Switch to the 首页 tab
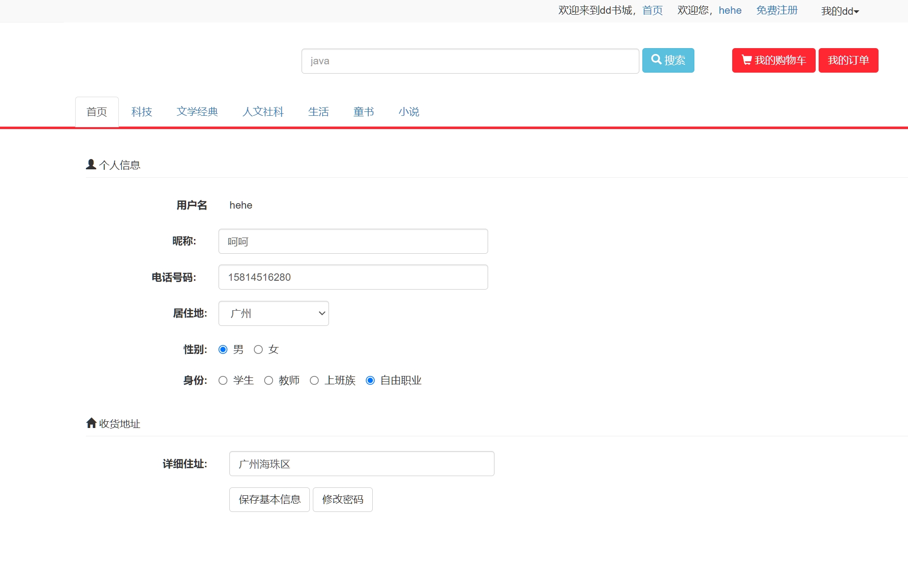Screen dimensions: 908x588 97,112
